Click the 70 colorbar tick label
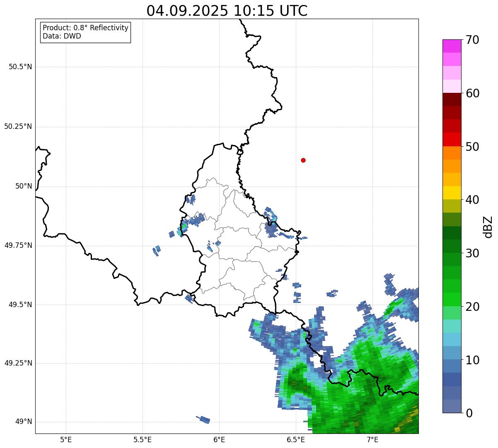The image size is (498, 448). coord(472,40)
